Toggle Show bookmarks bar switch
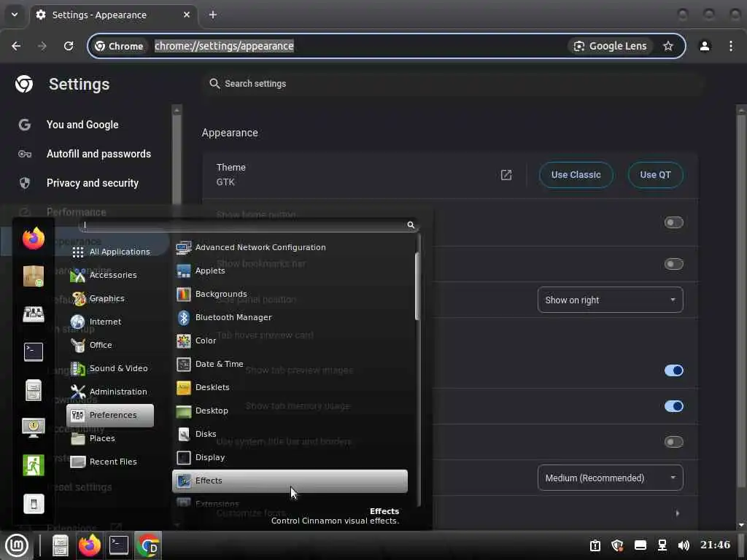Image resolution: width=747 pixels, height=560 pixels. tap(673, 264)
